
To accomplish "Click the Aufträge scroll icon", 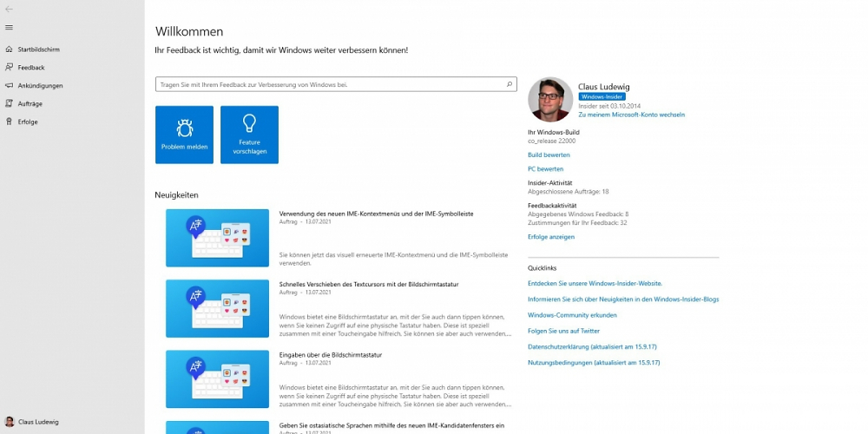I will (9, 103).
